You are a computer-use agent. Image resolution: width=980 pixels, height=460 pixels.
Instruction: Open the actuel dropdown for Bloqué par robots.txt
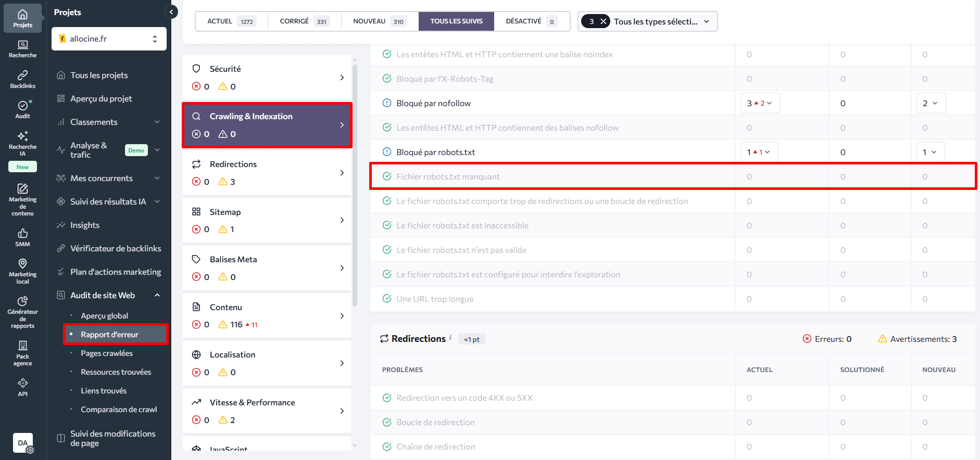(759, 152)
